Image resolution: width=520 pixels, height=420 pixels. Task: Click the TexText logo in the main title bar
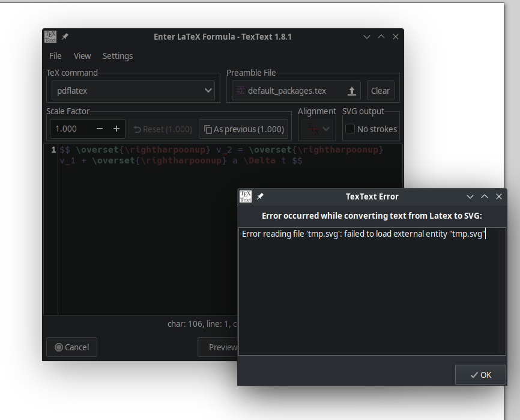tap(50, 36)
